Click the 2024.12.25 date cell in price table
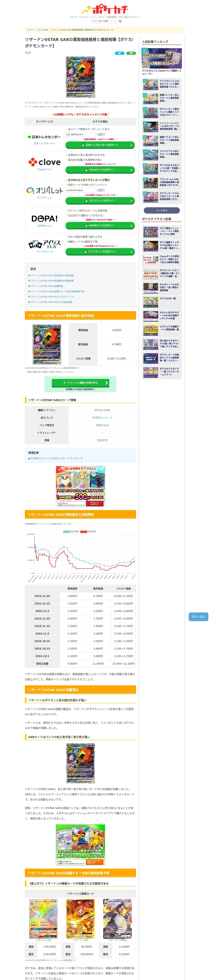 pyautogui.click(x=42, y=596)
